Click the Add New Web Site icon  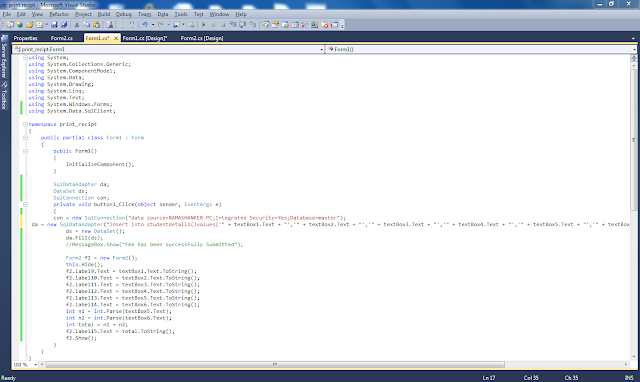[20, 24]
